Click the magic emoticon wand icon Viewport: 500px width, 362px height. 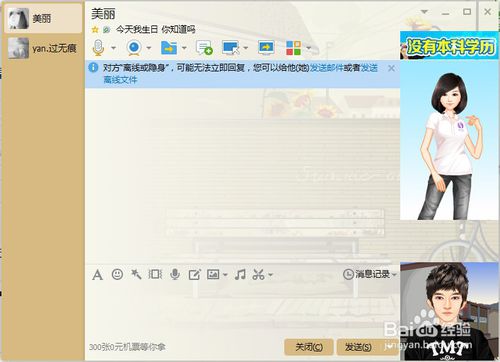[136, 274]
